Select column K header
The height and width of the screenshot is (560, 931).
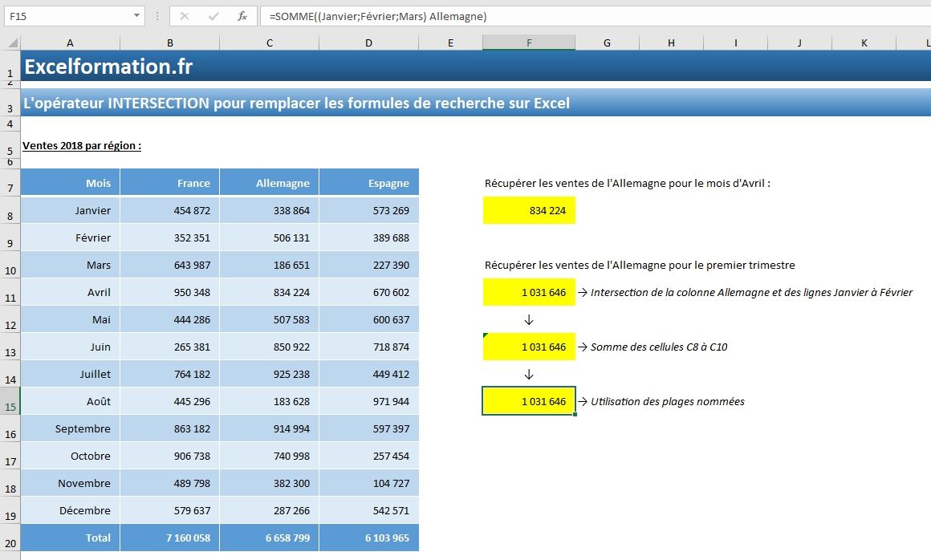(x=864, y=43)
